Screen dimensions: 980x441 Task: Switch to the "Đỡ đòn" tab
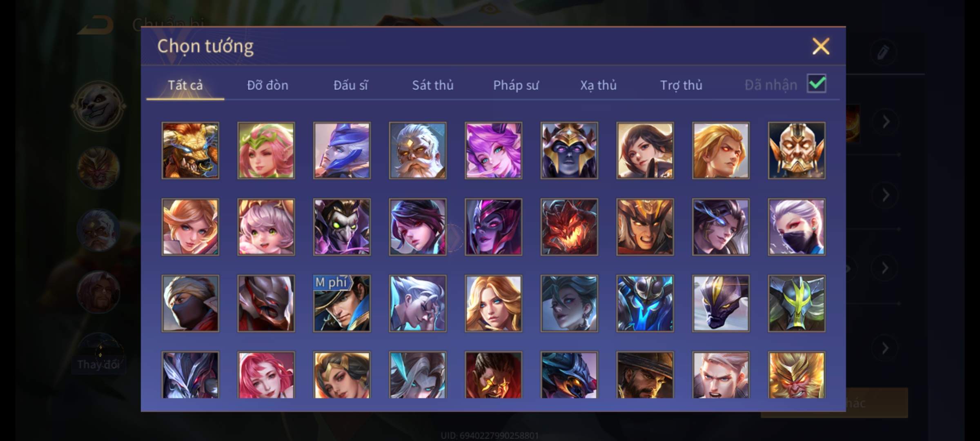tap(268, 85)
